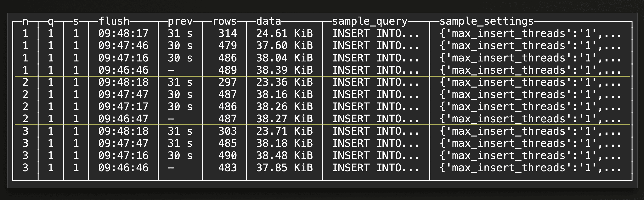Select the sample_settings column header
This screenshot has height=200, width=644.
coord(487,21)
